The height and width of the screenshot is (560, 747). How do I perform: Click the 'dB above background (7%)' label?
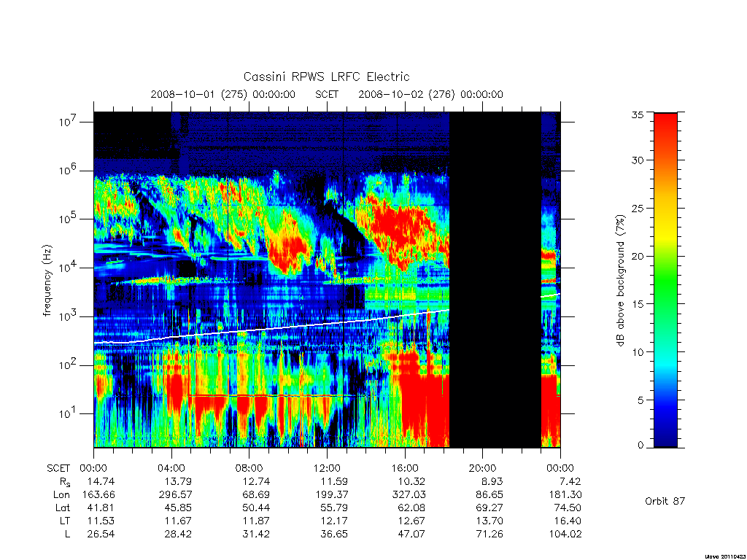(620, 281)
